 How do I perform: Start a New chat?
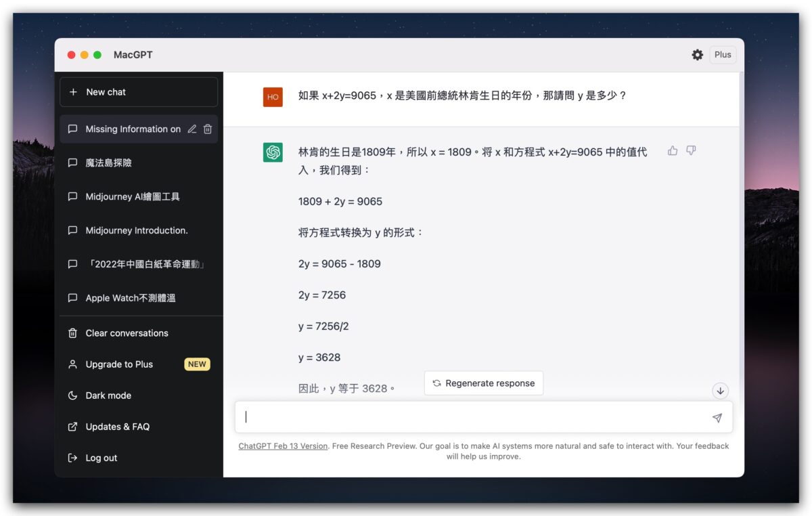click(139, 92)
